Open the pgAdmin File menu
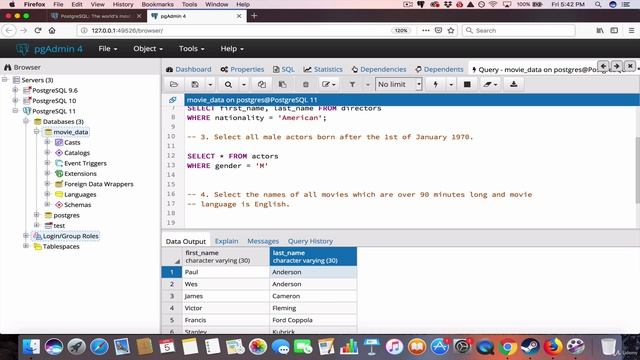The width and height of the screenshot is (640, 360). point(108,49)
